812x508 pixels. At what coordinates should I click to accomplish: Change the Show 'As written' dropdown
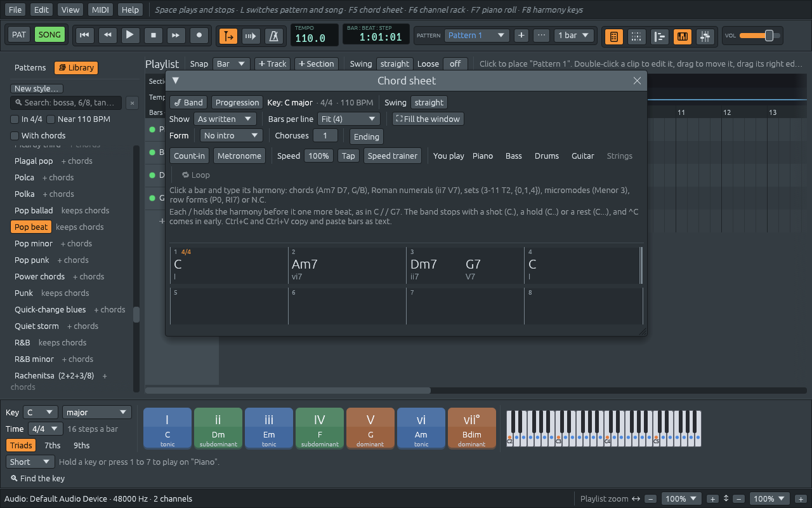click(x=225, y=119)
